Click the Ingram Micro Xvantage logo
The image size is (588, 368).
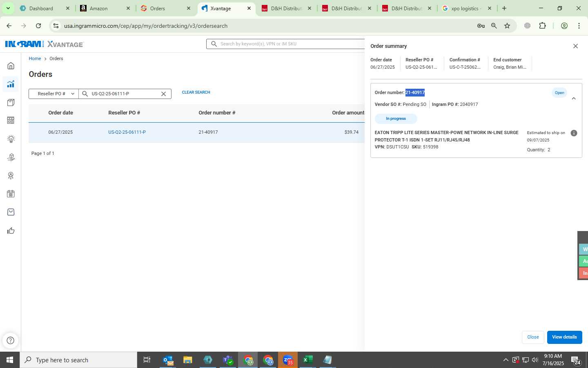44,44
